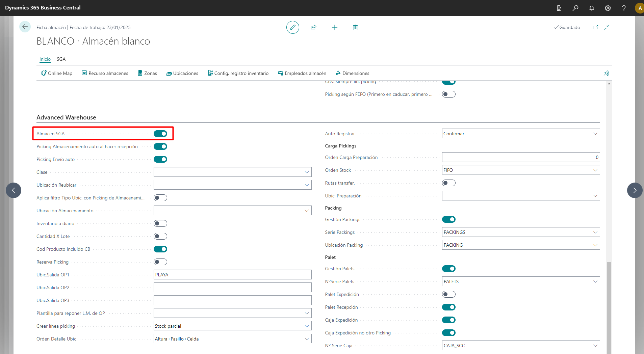
Task: Enable Rutas transfer. switch
Action: pos(449,183)
